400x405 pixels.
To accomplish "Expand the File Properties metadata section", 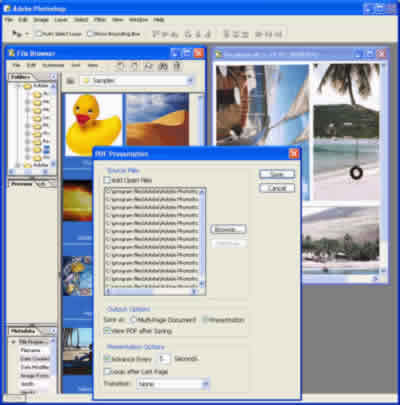I will (13, 342).
